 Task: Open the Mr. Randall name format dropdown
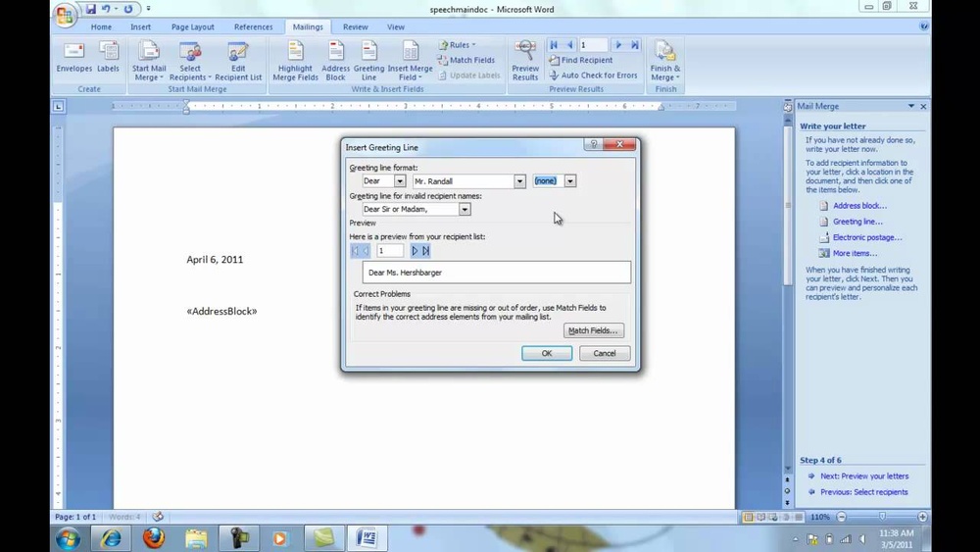(519, 181)
